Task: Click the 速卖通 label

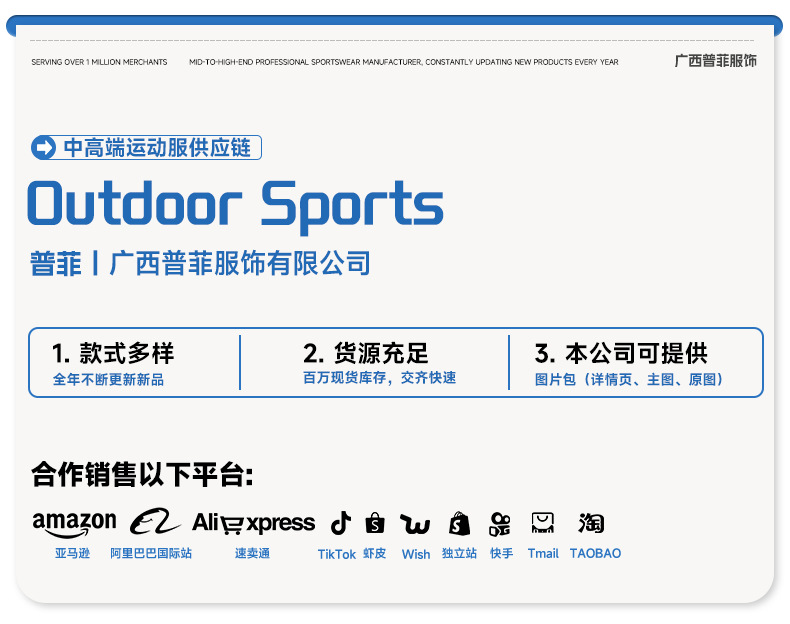Action: 252,553
